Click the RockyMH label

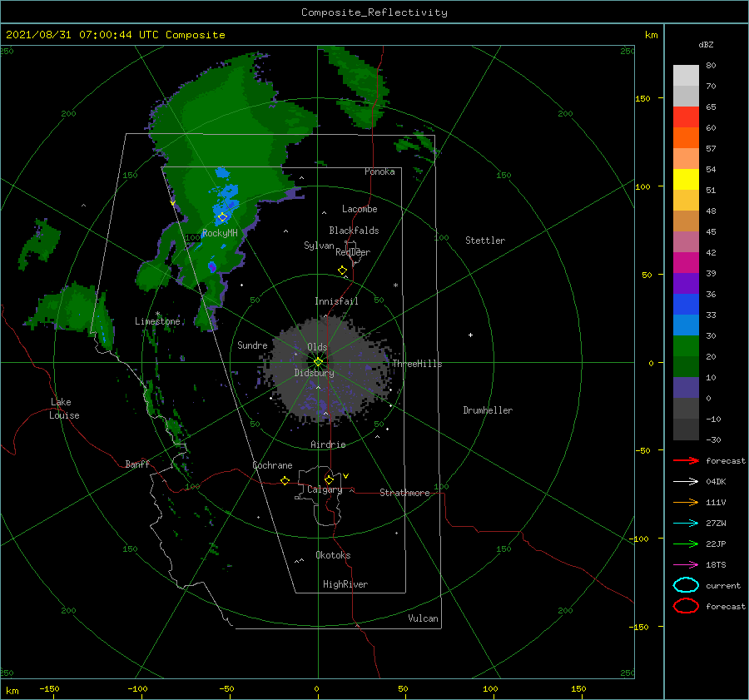220,233
